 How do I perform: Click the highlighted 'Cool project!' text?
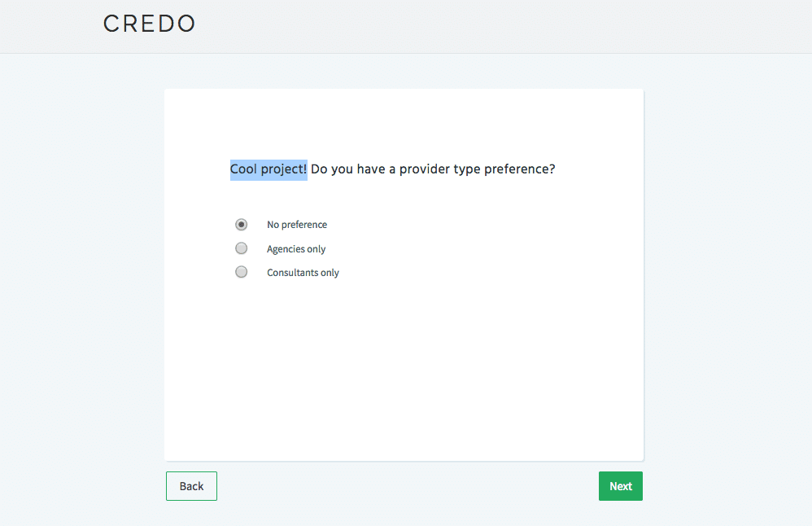tap(268, 169)
